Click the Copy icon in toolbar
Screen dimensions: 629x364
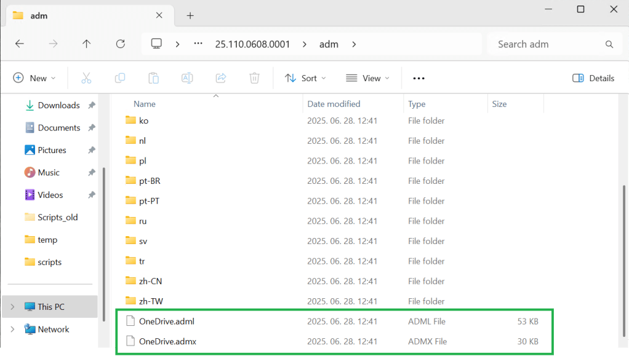coord(120,78)
